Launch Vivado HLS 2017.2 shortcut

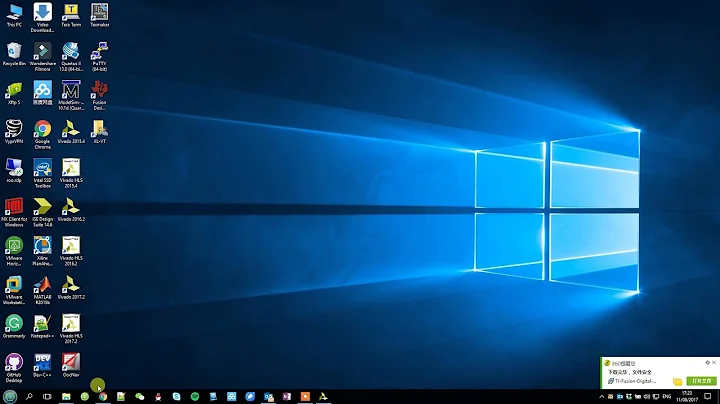pyautogui.click(x=71, y=329)
